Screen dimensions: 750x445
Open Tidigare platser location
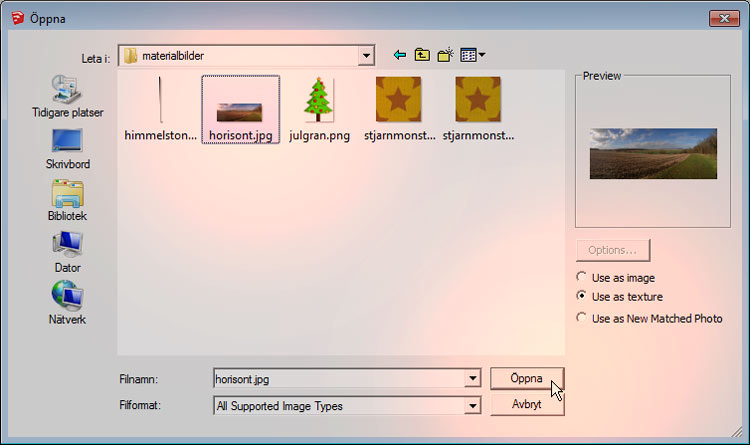[67, 97]
